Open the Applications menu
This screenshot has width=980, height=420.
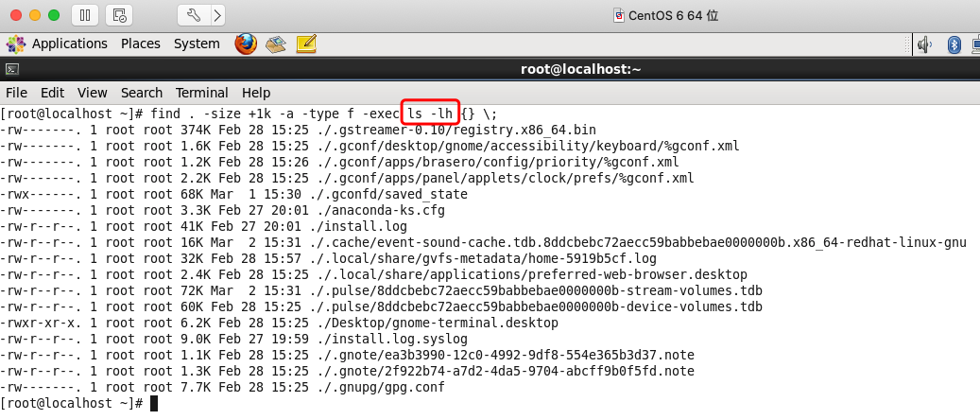69,44
